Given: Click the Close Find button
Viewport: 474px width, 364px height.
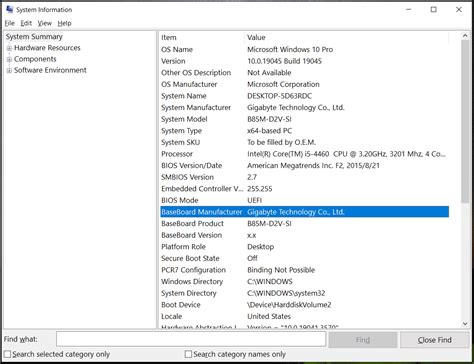Looking at the screenshot, I should tap(435, 340).
